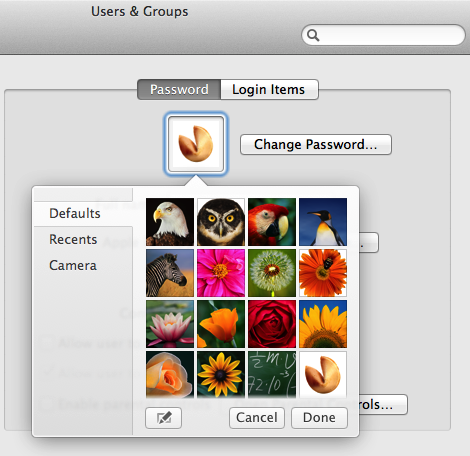Click the System Preferences search field

tap(383, 35)
